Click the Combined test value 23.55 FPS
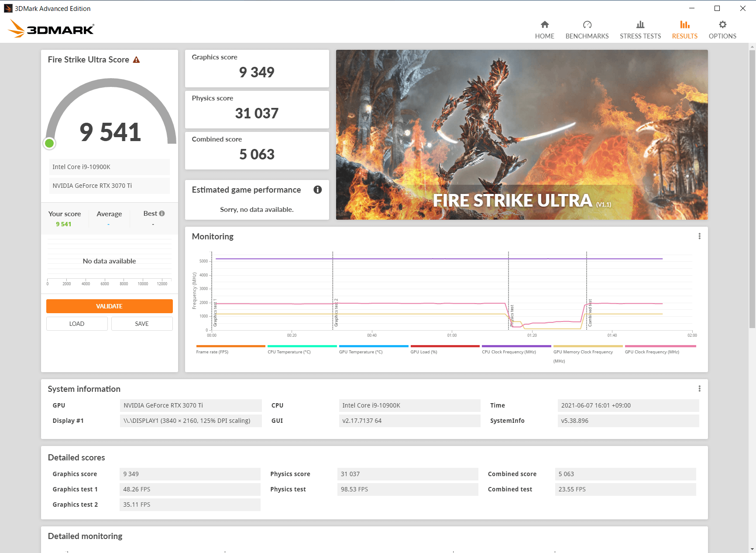The height and width of the screenshot is (553, 756). click(x=625, y=489)
